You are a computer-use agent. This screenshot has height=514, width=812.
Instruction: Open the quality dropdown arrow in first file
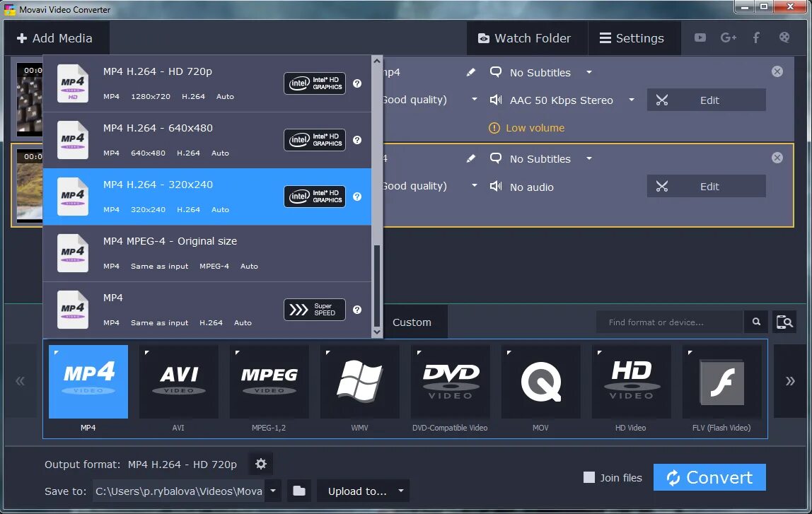(475, 100)
